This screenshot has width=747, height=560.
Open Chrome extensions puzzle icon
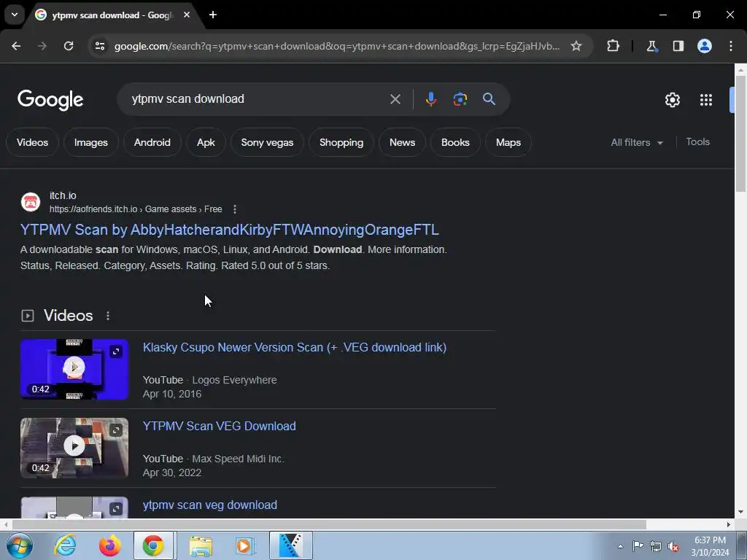coord(613,46)
